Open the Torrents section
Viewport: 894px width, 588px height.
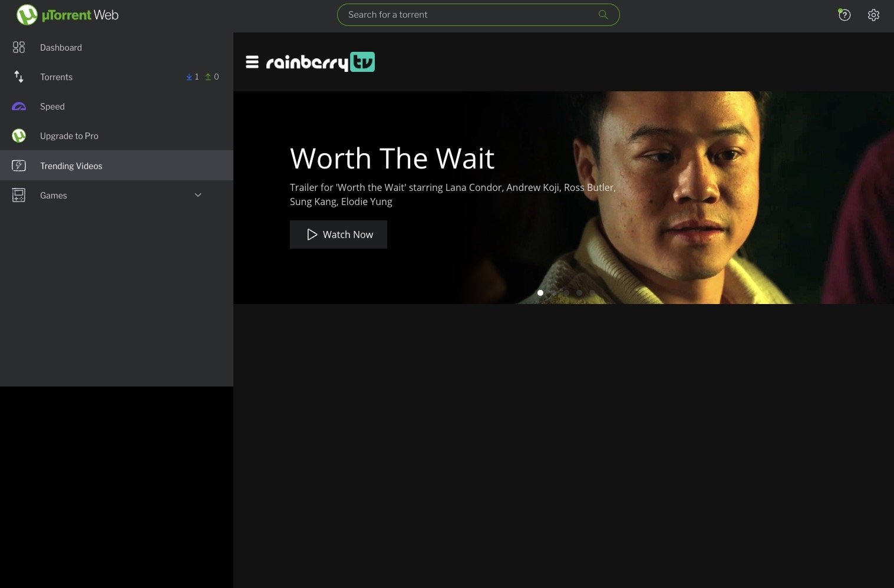pos(117,77)
